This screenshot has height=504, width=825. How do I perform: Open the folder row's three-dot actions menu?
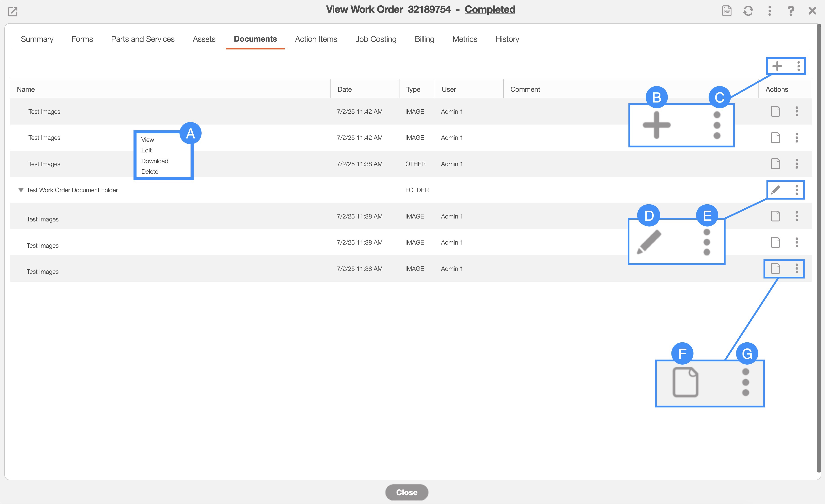coord(797,190)
